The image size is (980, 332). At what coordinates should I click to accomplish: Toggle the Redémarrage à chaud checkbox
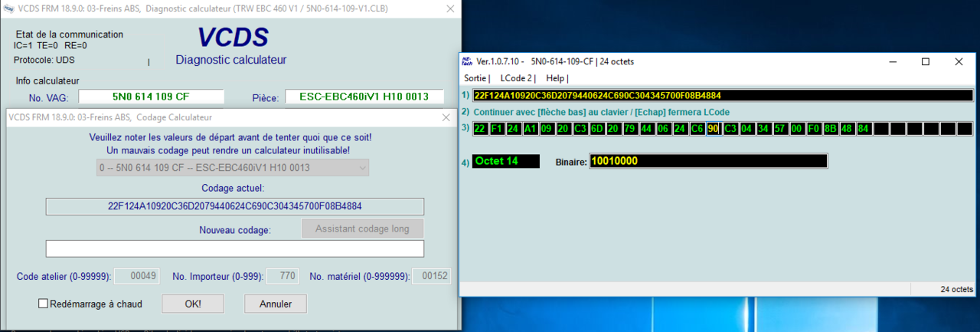(44, 304)
